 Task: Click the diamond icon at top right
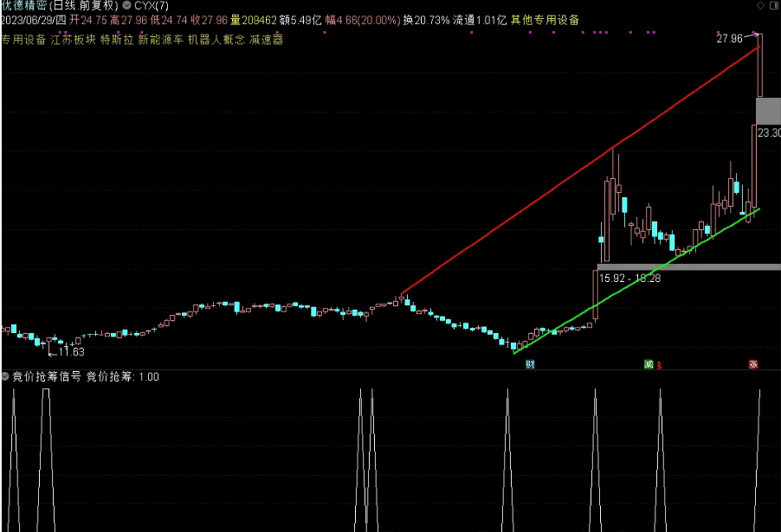coord(760,5)
